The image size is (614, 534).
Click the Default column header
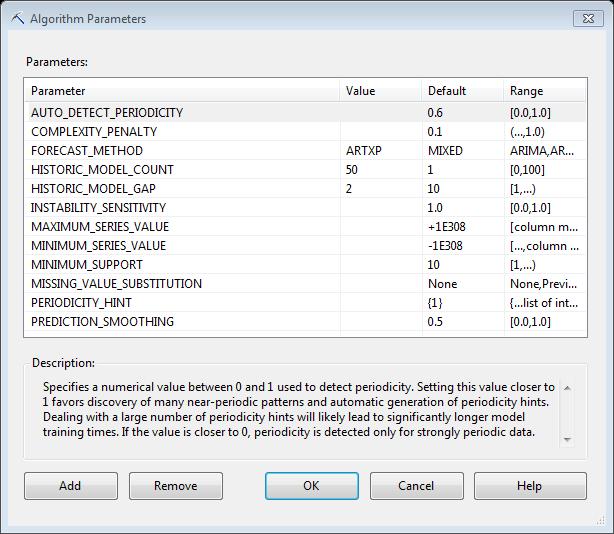click(x=463, y=91)
